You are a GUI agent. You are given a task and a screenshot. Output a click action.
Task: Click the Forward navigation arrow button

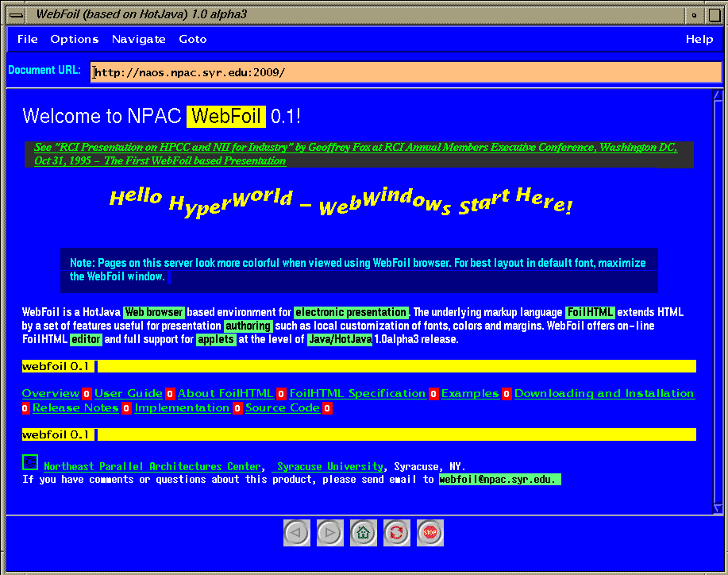[x=330, y=532]
